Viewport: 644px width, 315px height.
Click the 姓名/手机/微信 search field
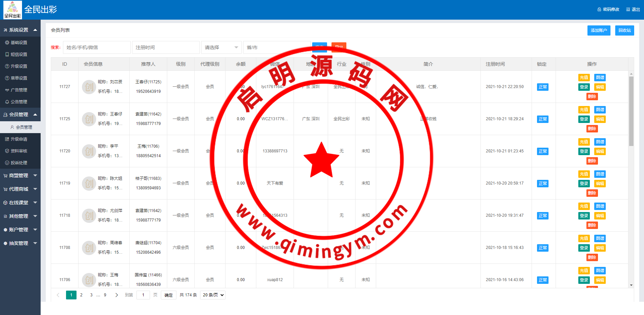click(x=96, y=47)
